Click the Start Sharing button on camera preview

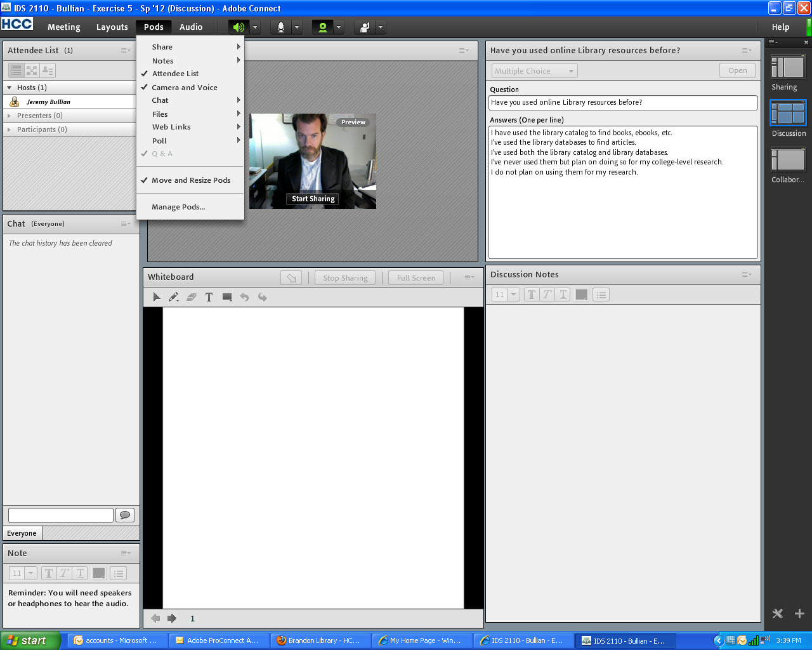313,199
